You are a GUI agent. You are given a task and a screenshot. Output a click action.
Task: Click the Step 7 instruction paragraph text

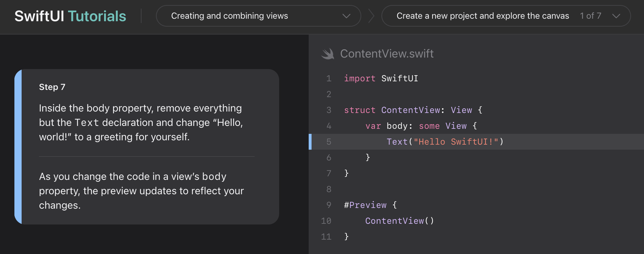point(141,123)
